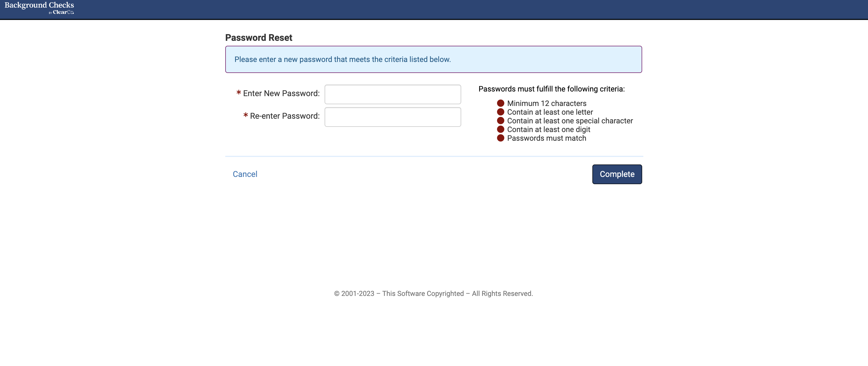This screenshot has height=366, width=868.
Task: Click the red indicator beside one special character
Action: 500,121
